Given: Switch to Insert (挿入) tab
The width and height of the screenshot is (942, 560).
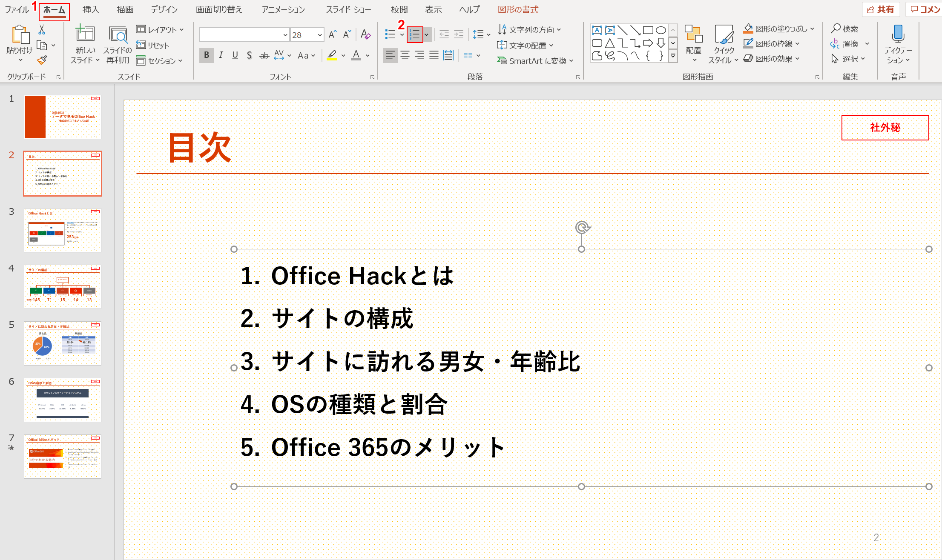Looking at the screenshot, I should click(x=91, y=9).
